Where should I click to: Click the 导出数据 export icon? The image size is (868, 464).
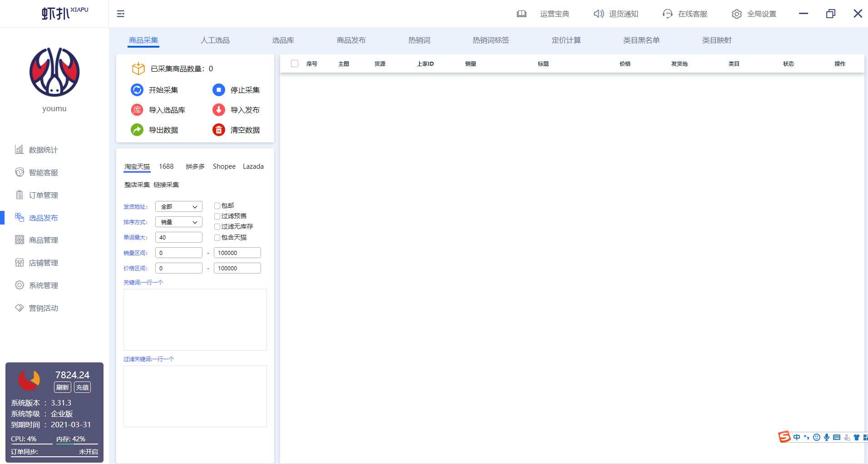[x=137, y=130]
